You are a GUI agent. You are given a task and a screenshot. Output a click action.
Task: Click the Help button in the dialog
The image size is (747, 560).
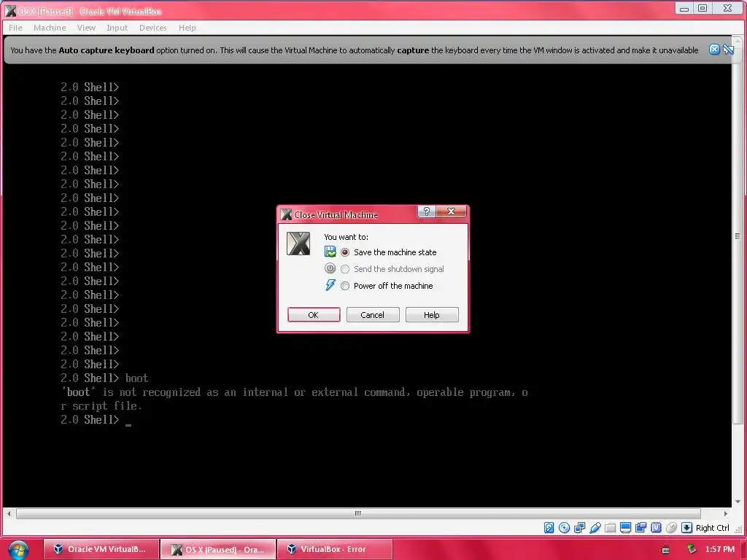(432, 315)
